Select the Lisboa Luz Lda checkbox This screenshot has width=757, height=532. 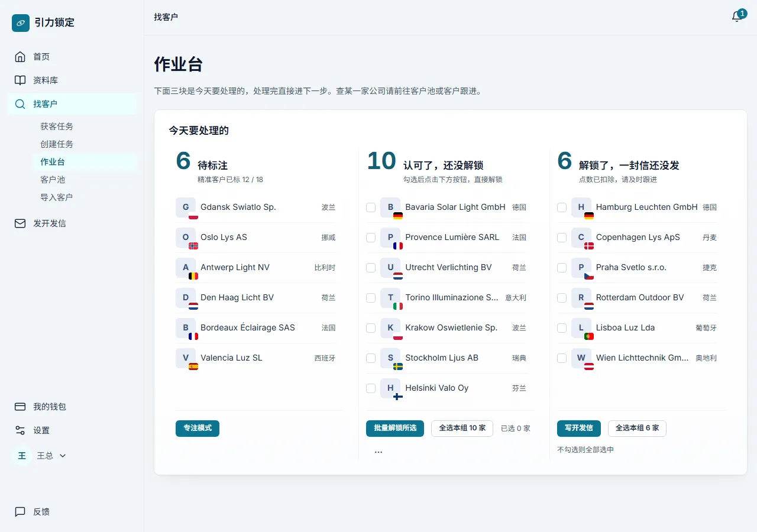pyautogui.click(x=562, y=328)
